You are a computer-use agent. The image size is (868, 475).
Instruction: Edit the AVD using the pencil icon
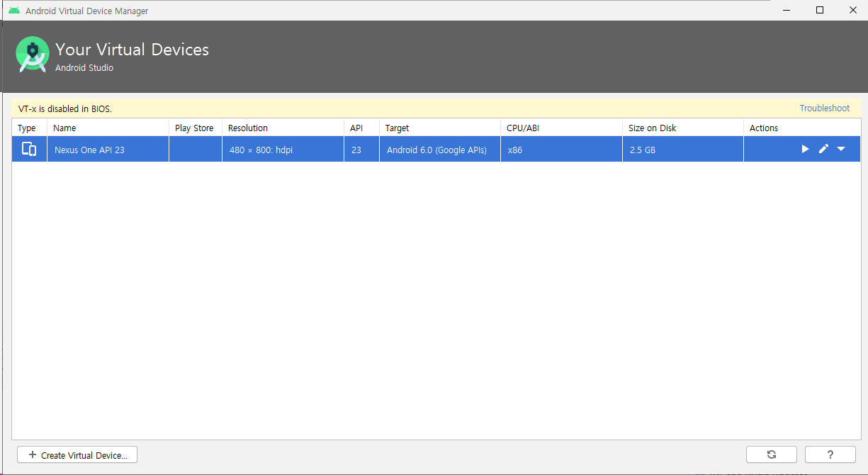[x=823, y=149]
